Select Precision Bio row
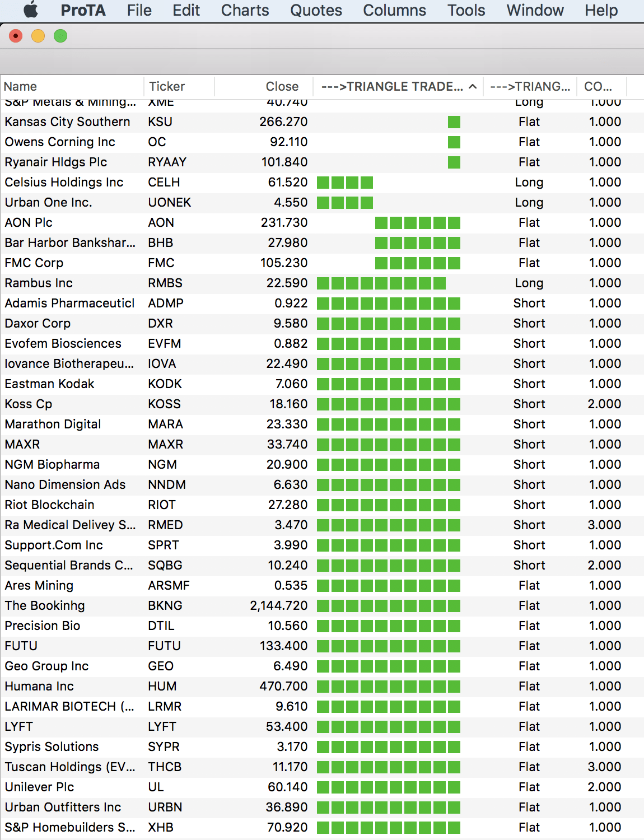 pos(322,626)
